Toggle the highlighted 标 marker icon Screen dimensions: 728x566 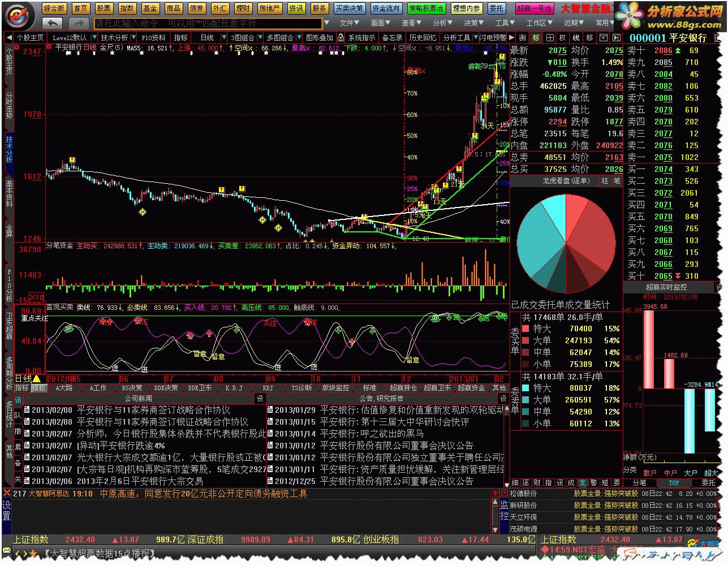(x=536, y=38)
